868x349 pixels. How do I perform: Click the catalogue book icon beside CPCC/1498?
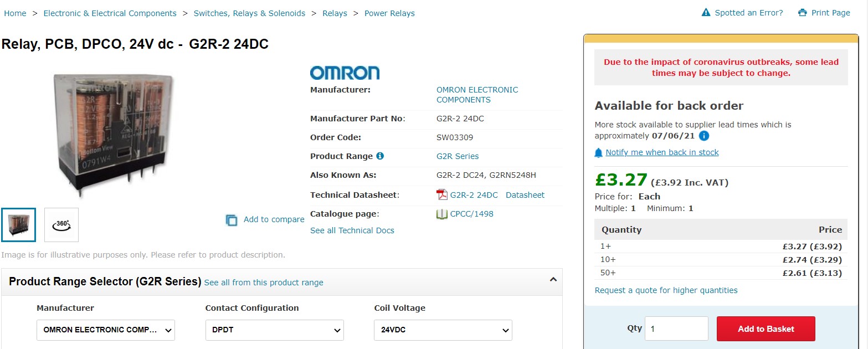tap(442, 214)
